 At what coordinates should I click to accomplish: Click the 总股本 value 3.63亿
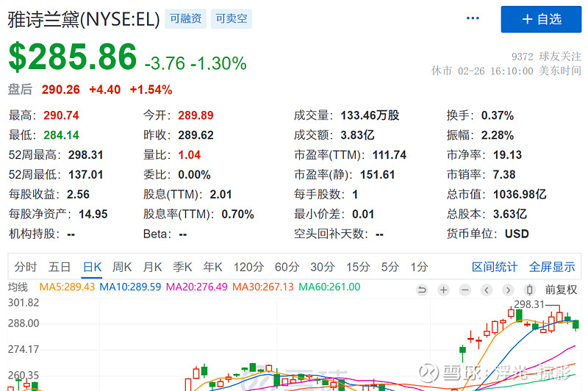point(509,214)
